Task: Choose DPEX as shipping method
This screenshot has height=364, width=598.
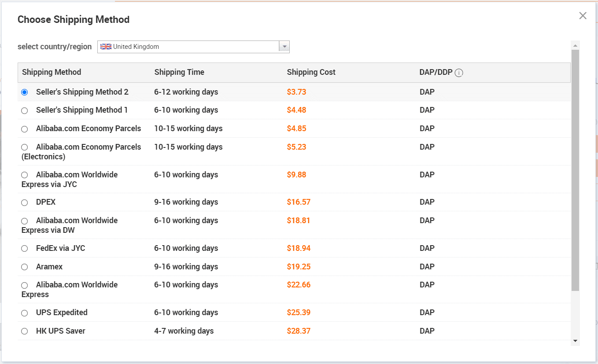Action: 24,202
